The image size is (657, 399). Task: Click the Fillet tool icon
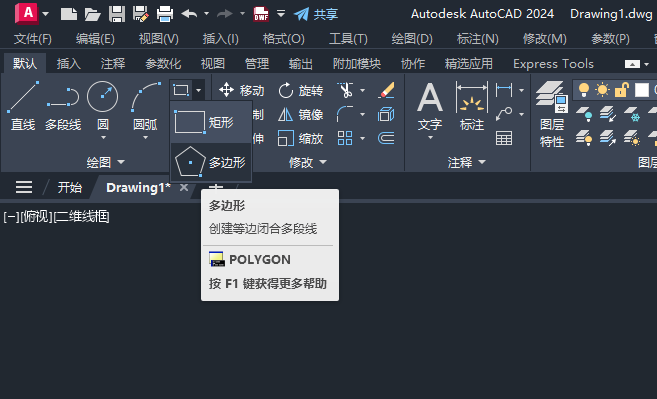[345, 114]
